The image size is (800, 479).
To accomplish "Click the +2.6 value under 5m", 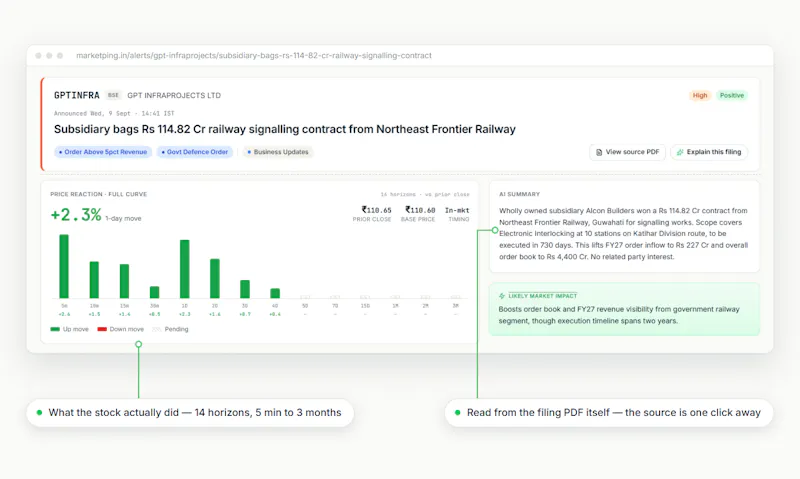I will point(64,314).
